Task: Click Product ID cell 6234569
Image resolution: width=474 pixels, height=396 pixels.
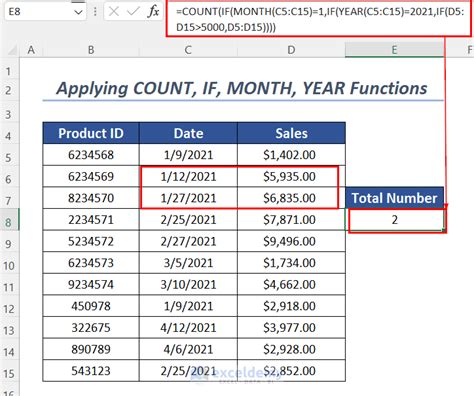Action: point(91,176)
